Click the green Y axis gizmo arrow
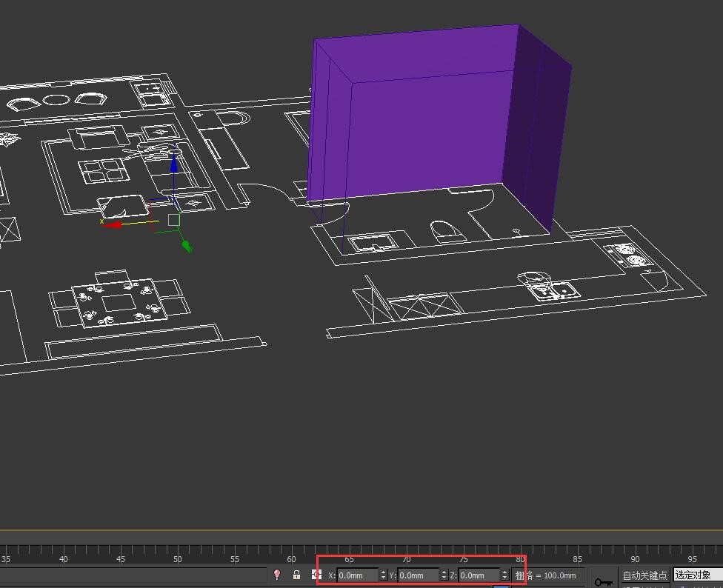The width and height of the screenshot is (723, 588). point(186,246)
